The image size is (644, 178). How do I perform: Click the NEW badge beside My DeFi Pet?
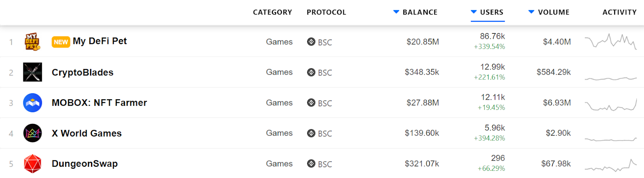tap(61, 42)
